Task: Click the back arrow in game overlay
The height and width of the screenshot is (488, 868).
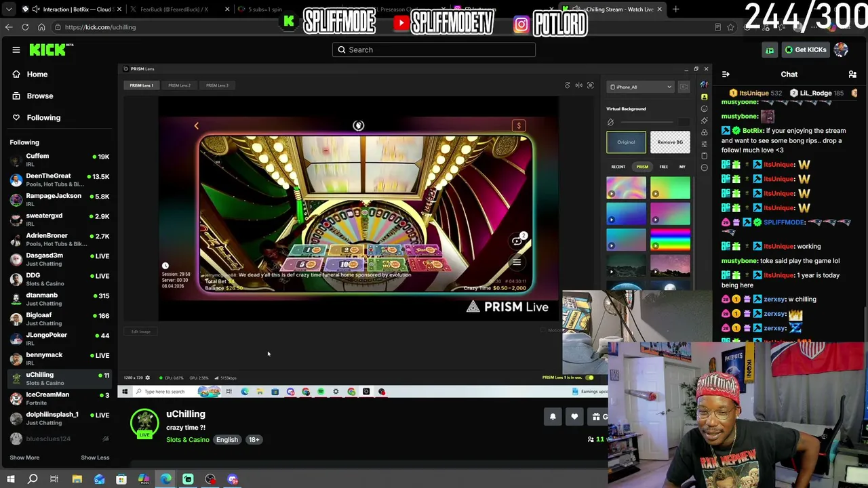Action: pos(197,126)
